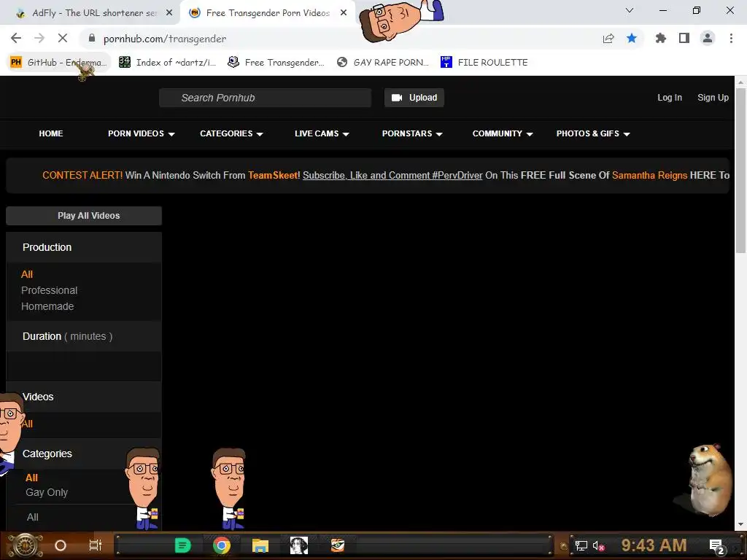Click the Samantha Reigns banner link
The image size is (747, 560).
pyautogui.click(x=649, y=175)
